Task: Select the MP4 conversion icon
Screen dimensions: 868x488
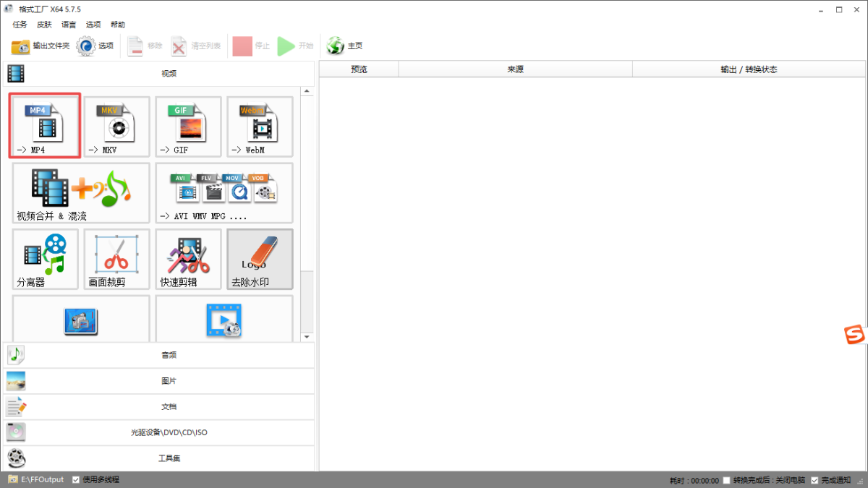Action: tap(44, 125)
